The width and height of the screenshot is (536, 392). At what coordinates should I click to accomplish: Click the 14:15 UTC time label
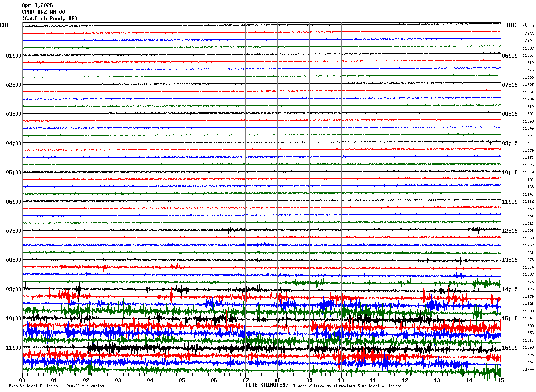coord(510,289)
